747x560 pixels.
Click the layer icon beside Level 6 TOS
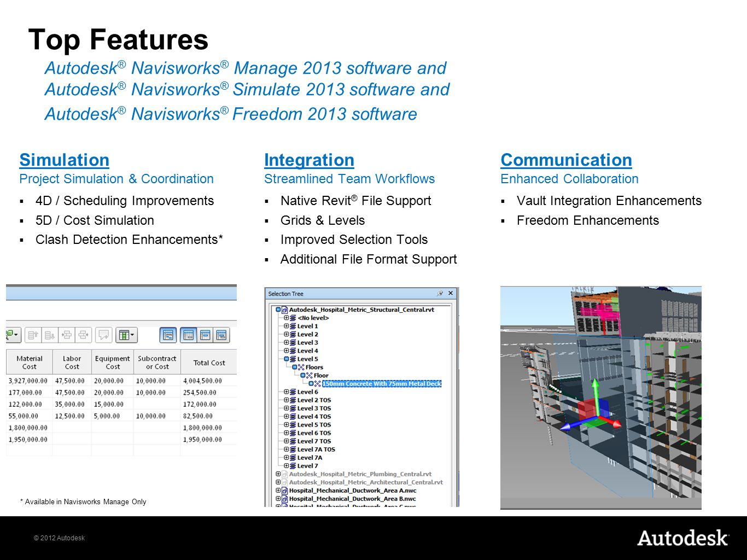click(x=293, y=433)
